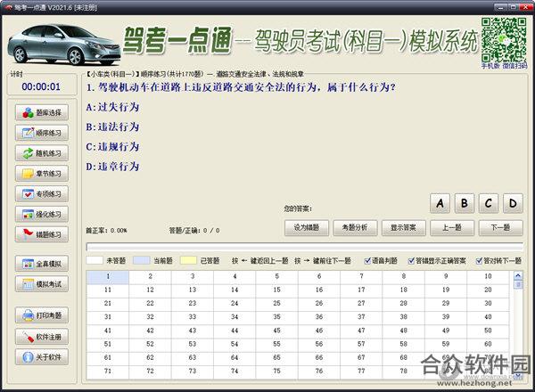
Task: Jump to question 24 in grid
Action: click(235, 304)
